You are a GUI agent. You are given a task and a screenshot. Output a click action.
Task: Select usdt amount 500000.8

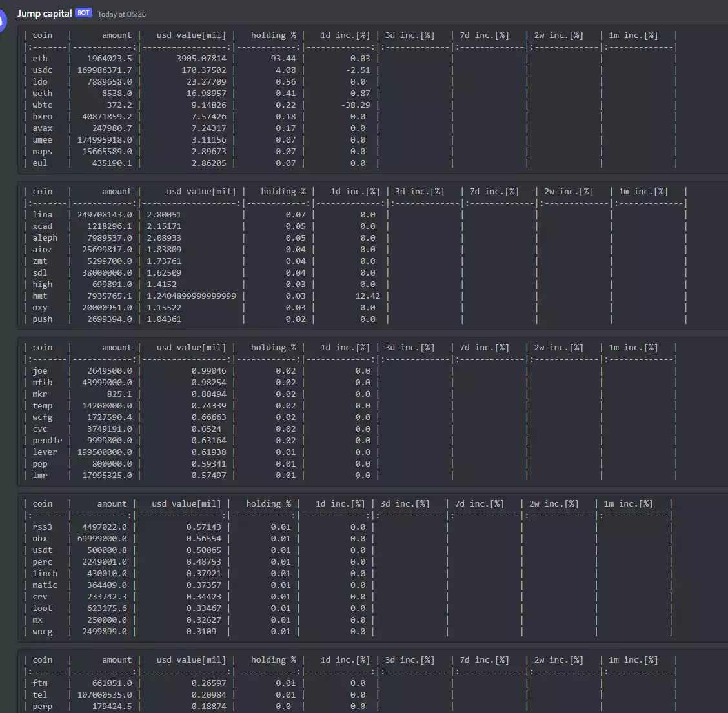[105, 550]
